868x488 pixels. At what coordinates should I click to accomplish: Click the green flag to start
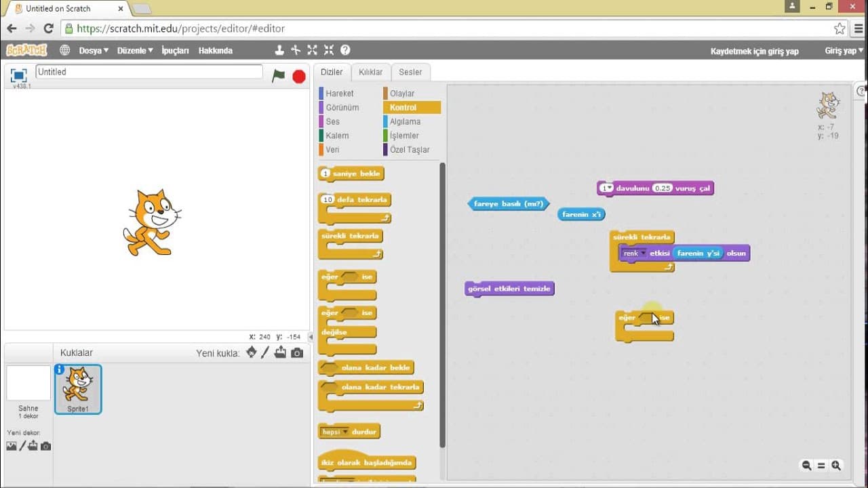tap(278, 76)
